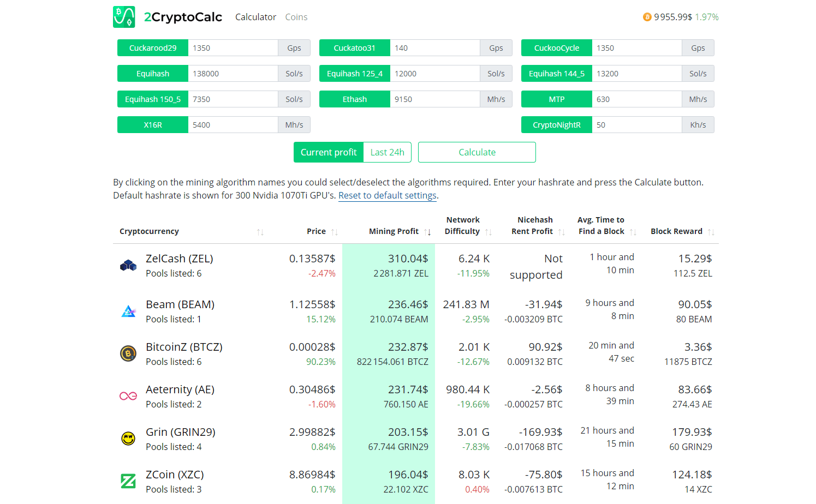
Task: Click the Beam coin icon
Action: click(x=128, y=311)
